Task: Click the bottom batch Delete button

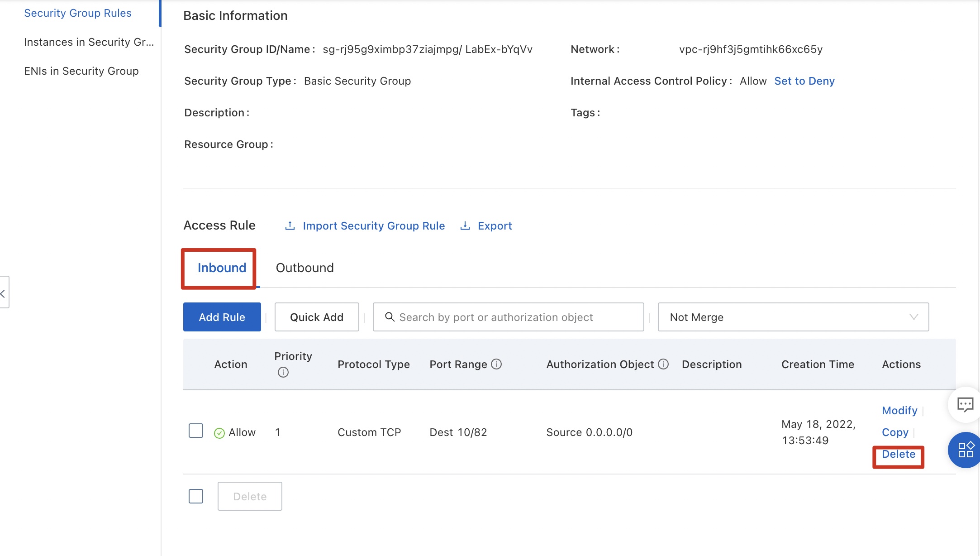Action: [x=250, y=496]
